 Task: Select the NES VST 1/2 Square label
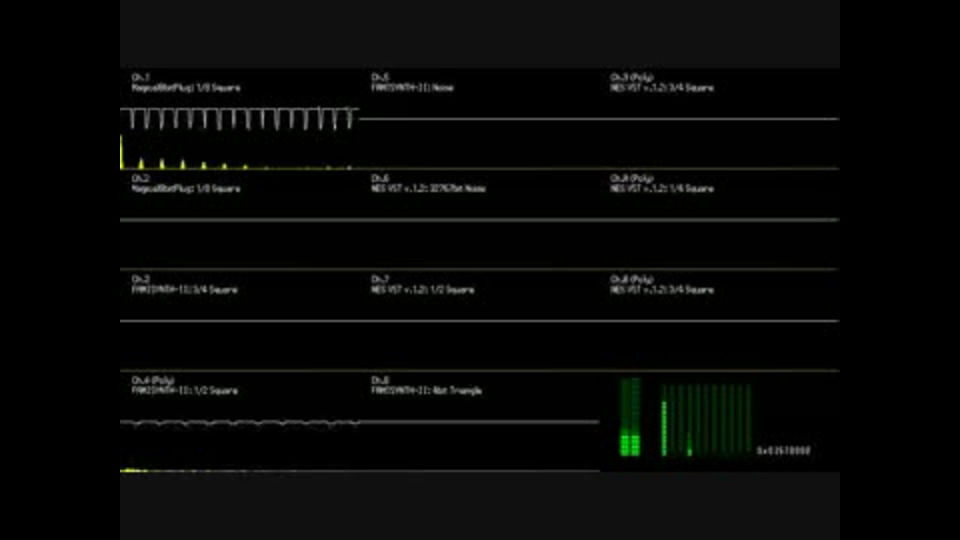[422, 290]
